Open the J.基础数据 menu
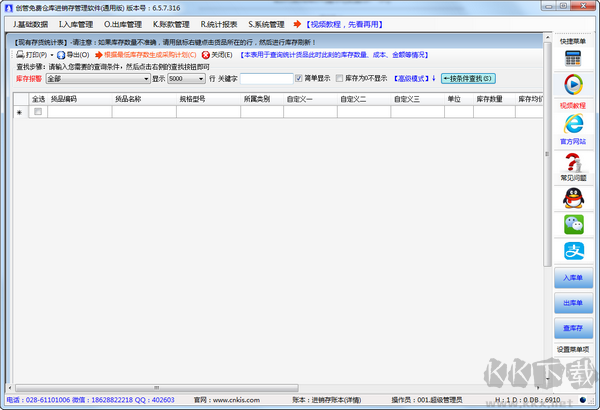 (30, 23)
